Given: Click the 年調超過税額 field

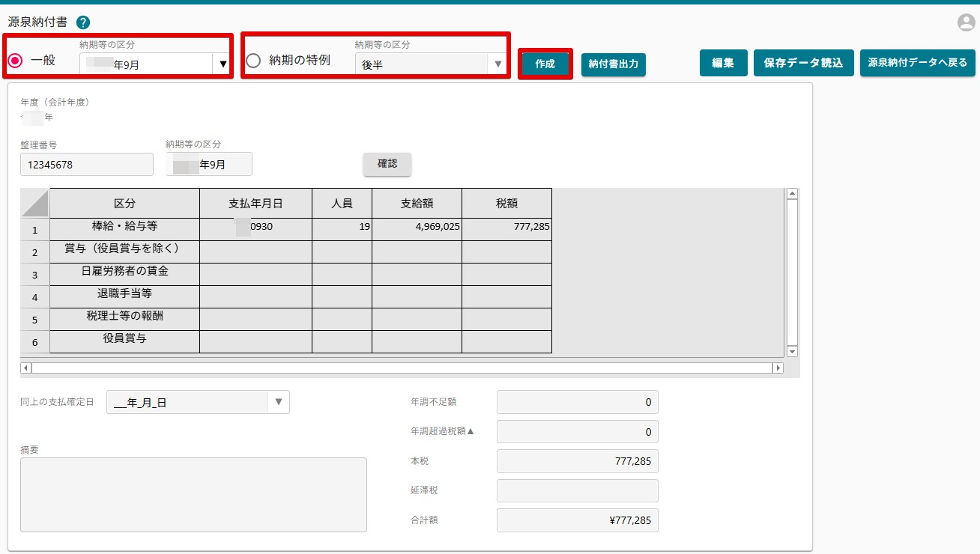Looking at the screenshot, I should click(x=578, y=432).
